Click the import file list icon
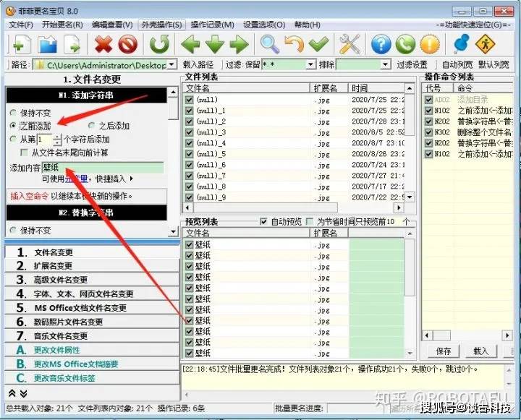521x420 pixels. [72, 44]
